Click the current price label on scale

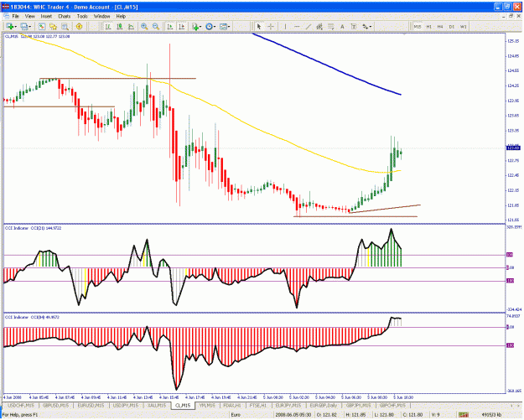pyautogui.click(x=514, y=148)
